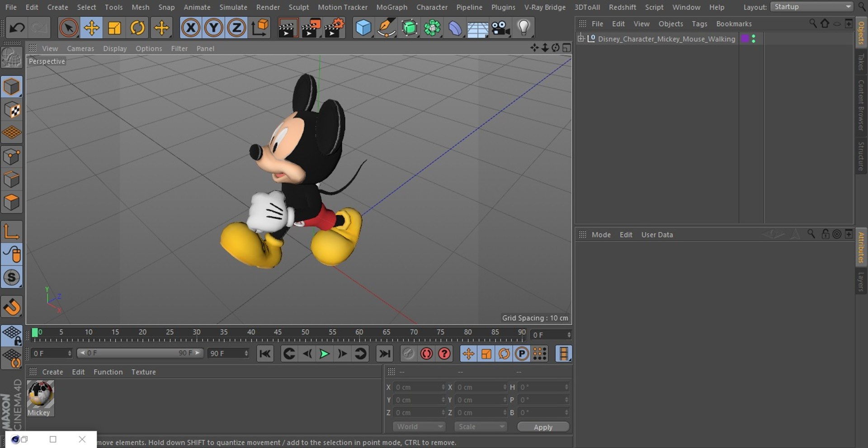Add a Subdivision Surface generator
The width and height of the screenshot is (868, 448).
coord(410,28)
